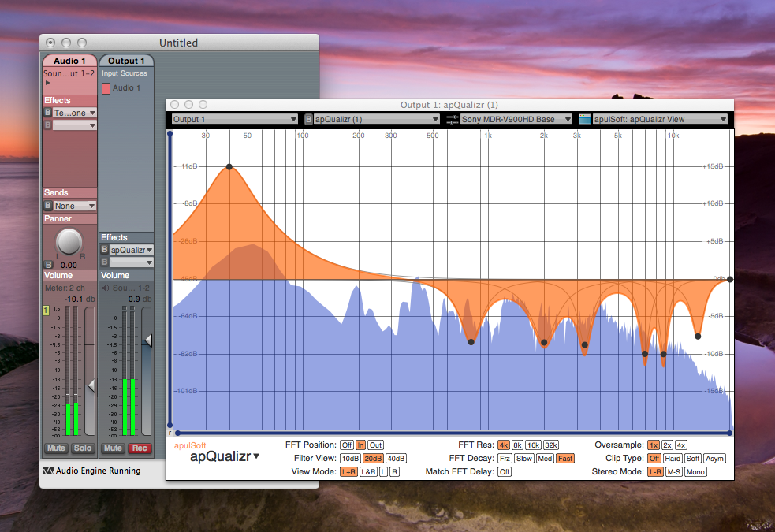Click the Output 1 volume fader handle
The height and width of the screenshot is (532, 775).
(147, 340)
